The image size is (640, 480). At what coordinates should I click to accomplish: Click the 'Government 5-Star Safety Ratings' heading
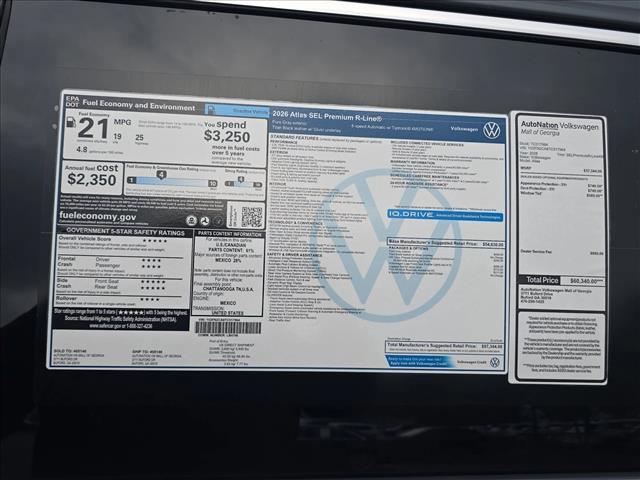click(x=125, y=232)
